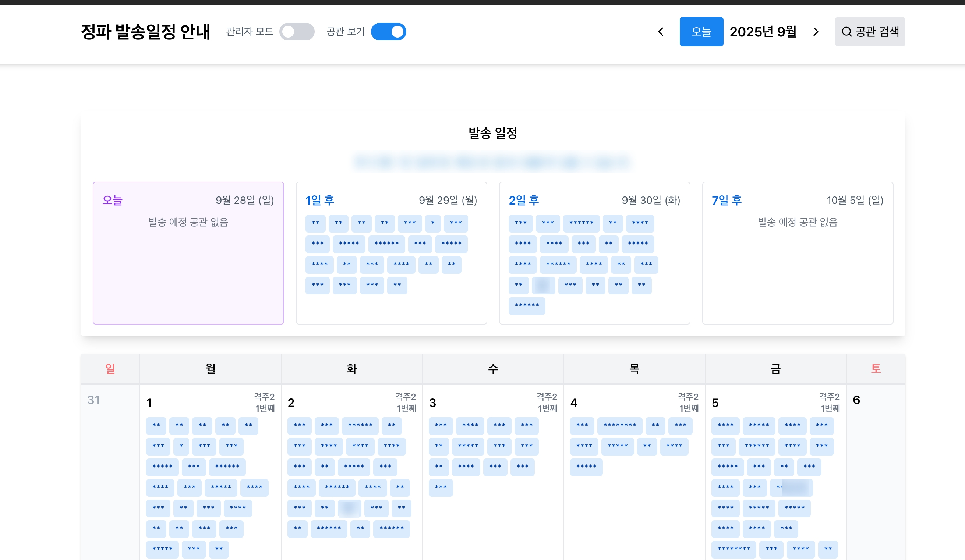The height and width of the screenshot is (560, 965).
Task: Click the 일 weekday column header
Action: coord(110,369)
